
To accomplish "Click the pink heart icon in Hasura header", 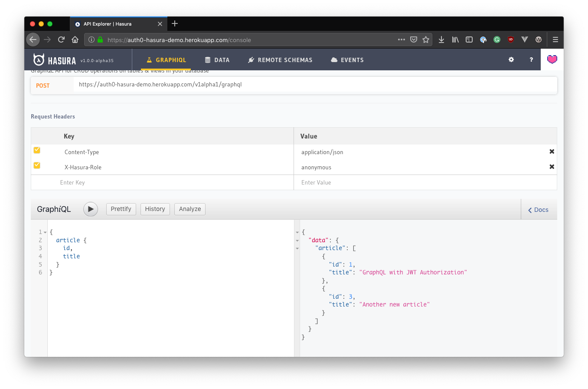I will pos(552,59).
